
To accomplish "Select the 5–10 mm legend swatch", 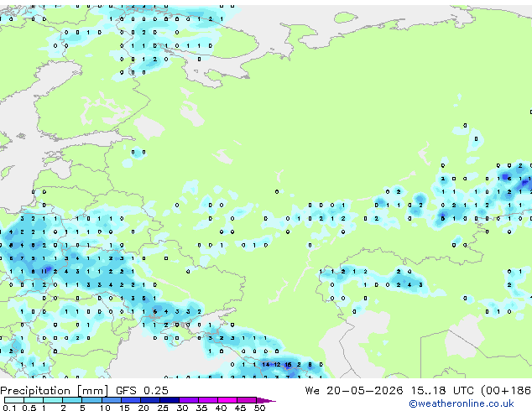I will [91, 400].
